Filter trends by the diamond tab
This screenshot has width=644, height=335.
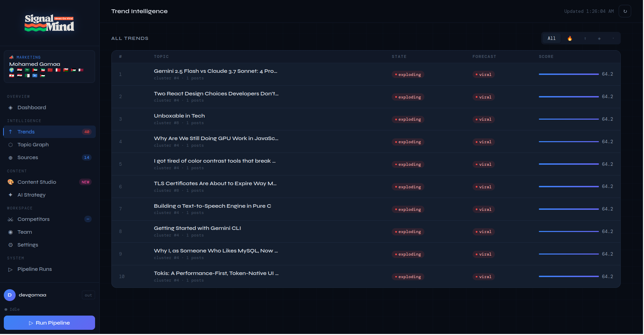[x=599, y=38]
